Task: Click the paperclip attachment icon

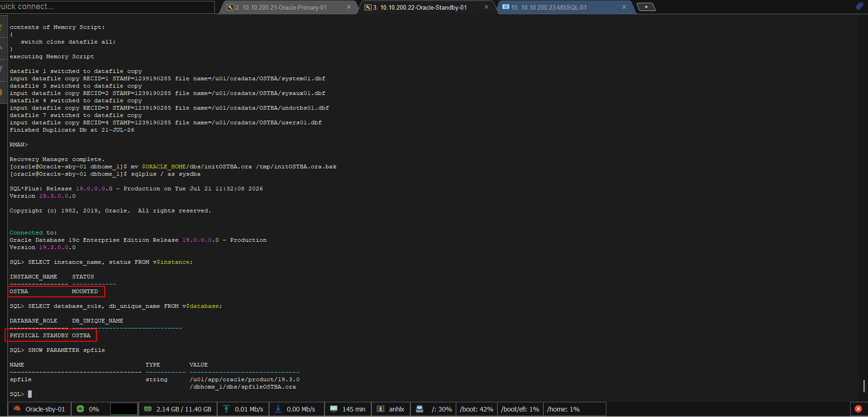Action: [859, 6]
